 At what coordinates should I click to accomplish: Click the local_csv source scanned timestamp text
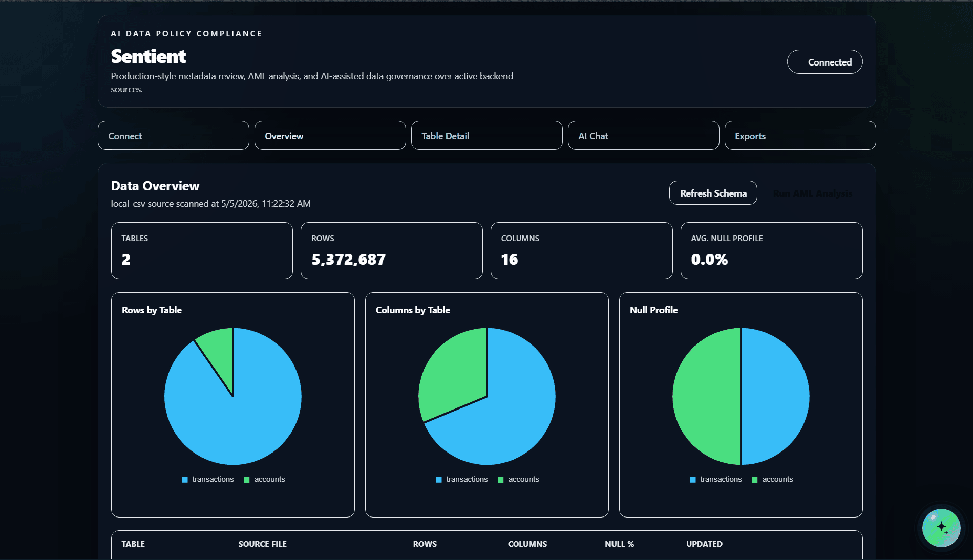[x=211, y=204]
